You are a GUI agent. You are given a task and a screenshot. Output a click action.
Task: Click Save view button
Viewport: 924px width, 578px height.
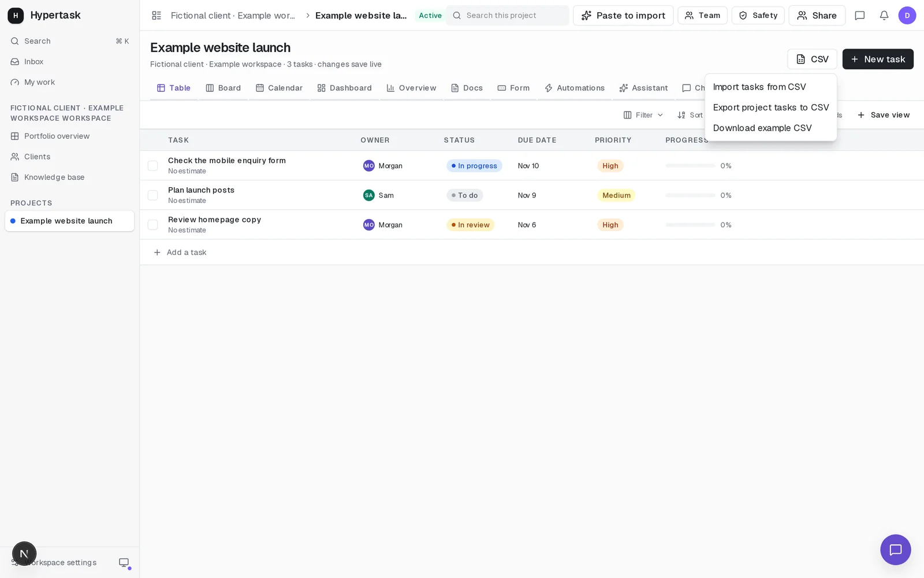pyautogui.click(x=884, y=115)
